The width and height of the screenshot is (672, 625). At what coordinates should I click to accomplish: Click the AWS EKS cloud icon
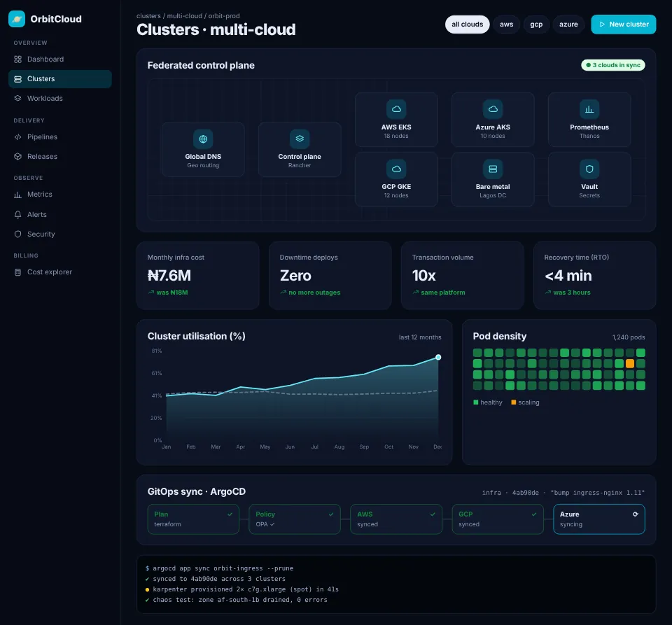(396, 109)
